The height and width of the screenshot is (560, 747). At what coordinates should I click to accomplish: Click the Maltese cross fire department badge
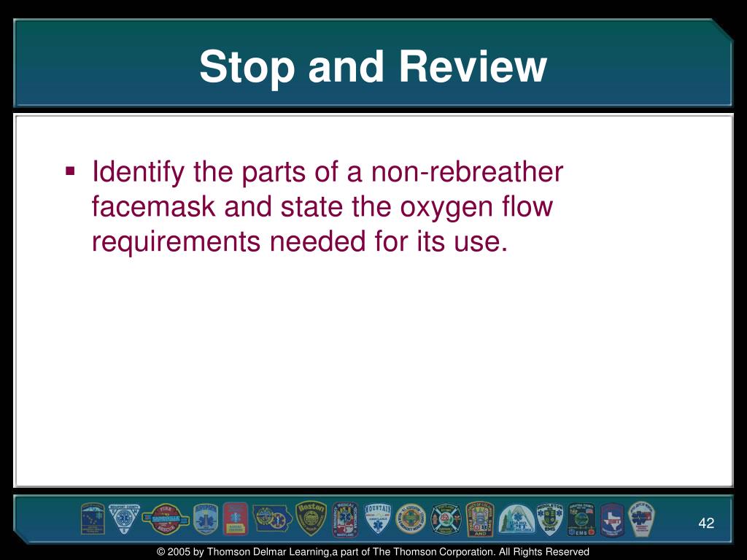click(x=446, y=519)
